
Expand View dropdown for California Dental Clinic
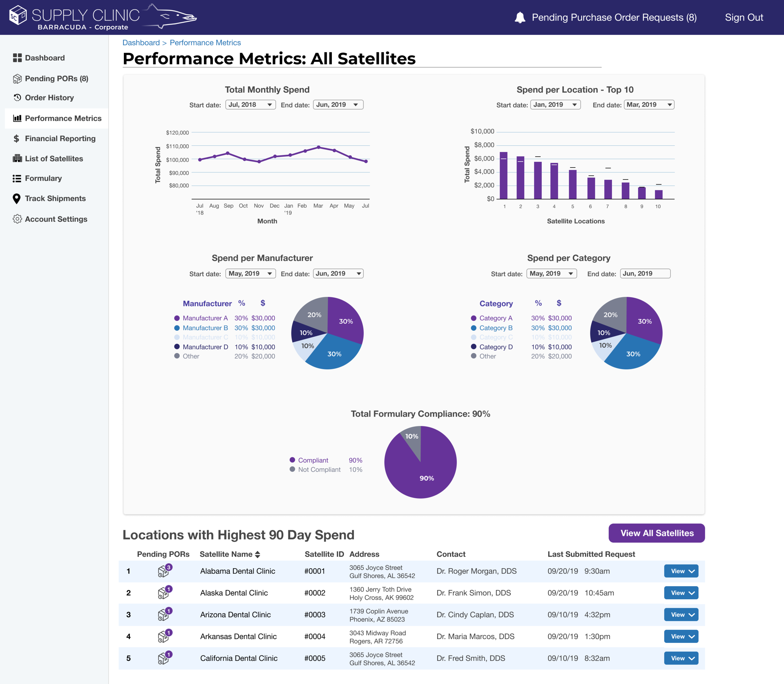[x=681, y=658]
